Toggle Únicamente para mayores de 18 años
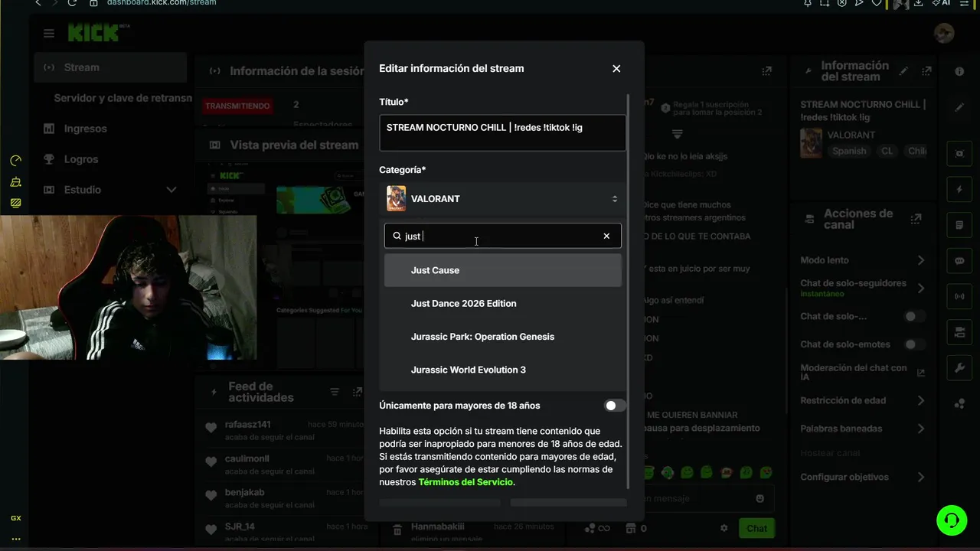The image size is (980, 551). pyautogui.click(x=615, y=406)
